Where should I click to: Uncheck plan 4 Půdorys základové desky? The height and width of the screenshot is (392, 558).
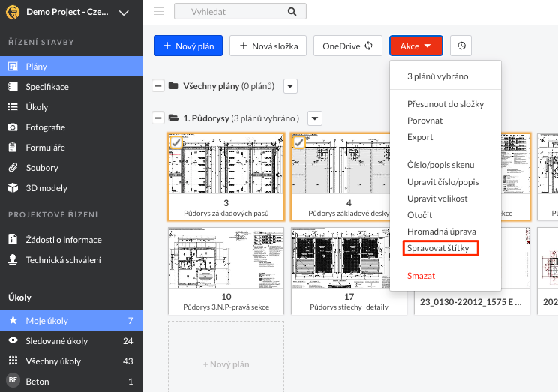pyautogui.click(x=299, y=143)
